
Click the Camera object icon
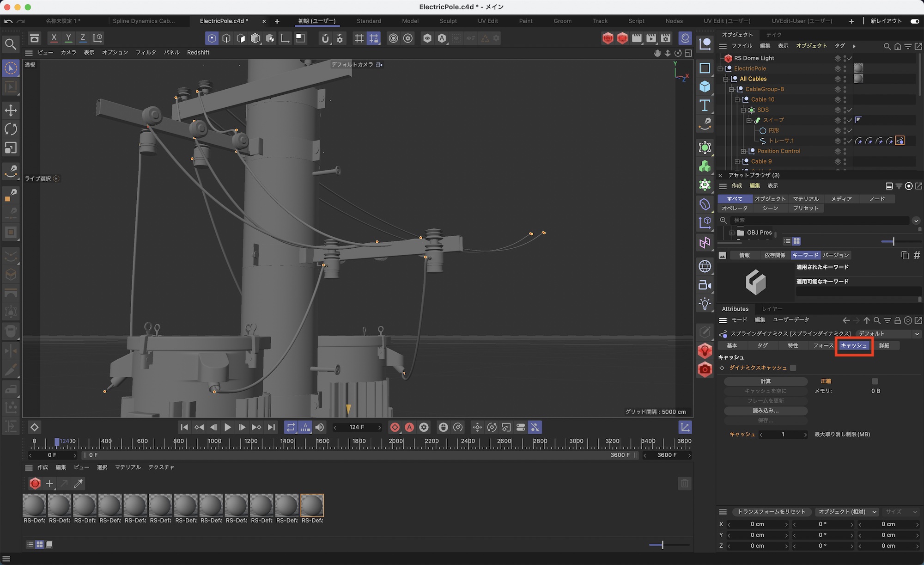click(705, 285)
